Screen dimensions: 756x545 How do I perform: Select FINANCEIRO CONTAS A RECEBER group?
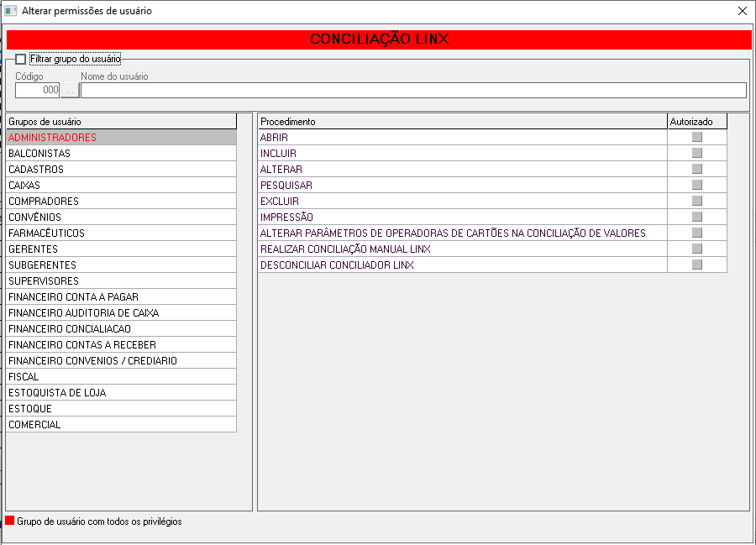coord(121,344)
